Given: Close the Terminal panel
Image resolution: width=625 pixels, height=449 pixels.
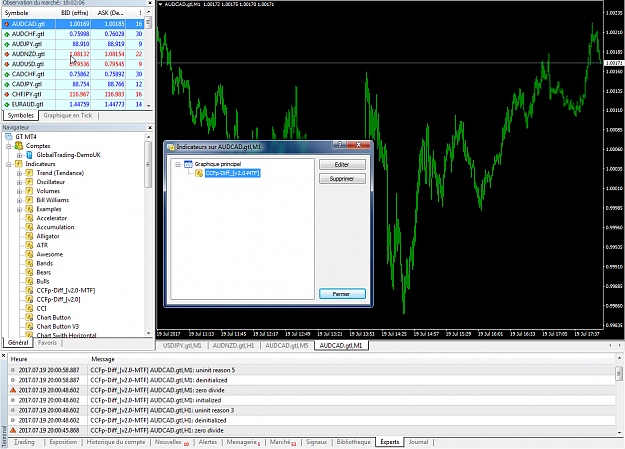Looking at the screenshot, I should coord(3,355).
